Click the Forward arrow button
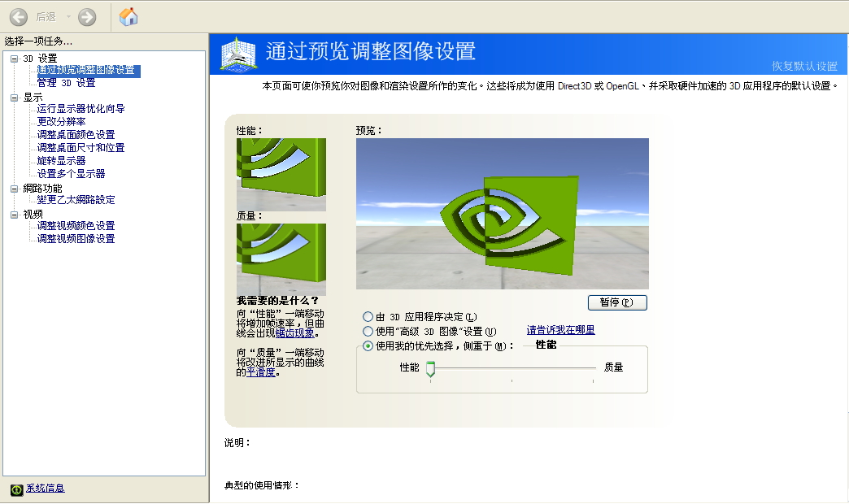Screen dimensions: 849x504 87,17
